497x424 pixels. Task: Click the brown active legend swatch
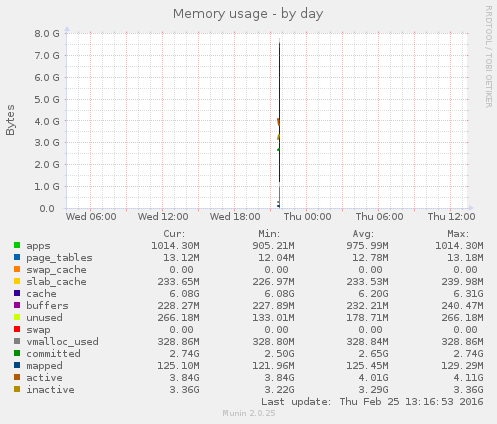(17, 377)
